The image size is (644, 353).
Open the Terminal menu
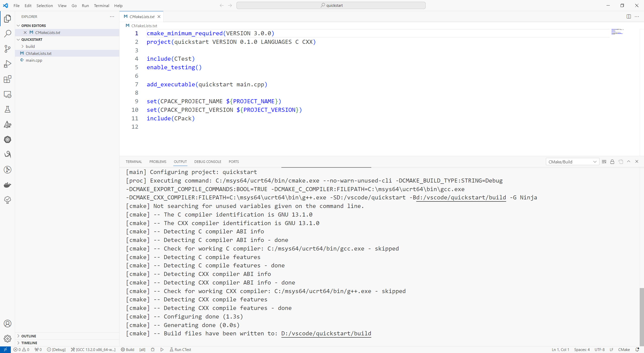pos(101,6)
